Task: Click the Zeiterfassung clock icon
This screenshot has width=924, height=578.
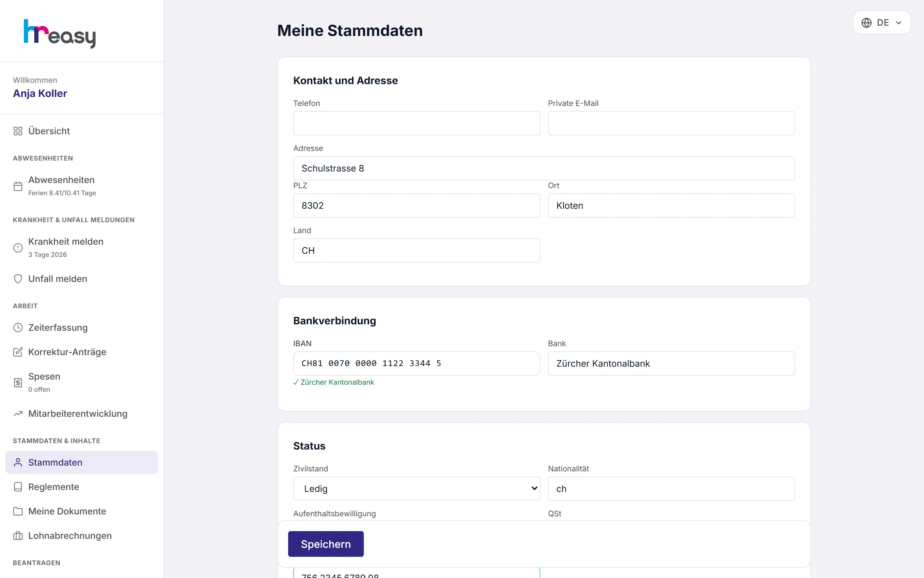Action: pos(18,328)
